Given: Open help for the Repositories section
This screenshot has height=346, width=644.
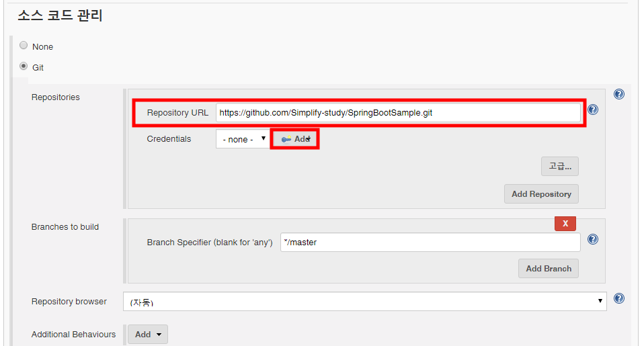Looking at the screenshot, I should tap(619, 95).
